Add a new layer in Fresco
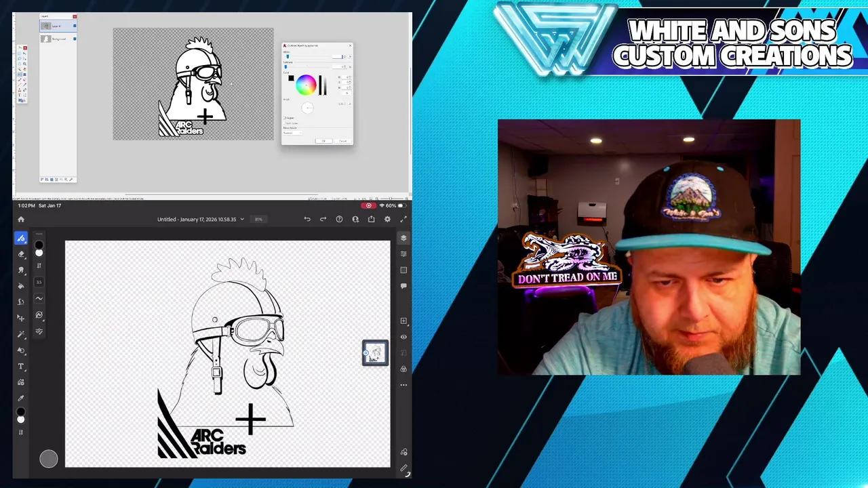Screen dimensions: 868x488 click(x=403, y=321)
